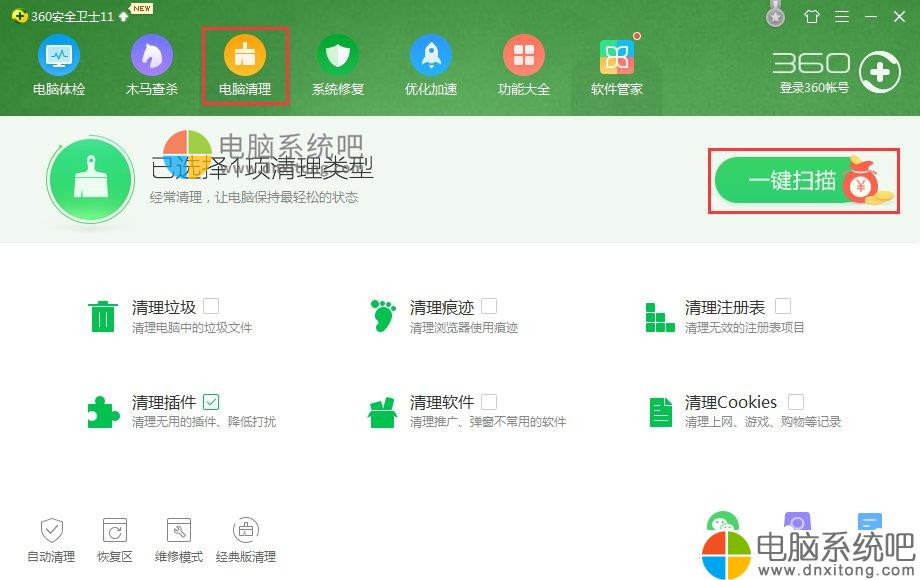Tick the 清理Cookies checkbox

tap(796, 402)
